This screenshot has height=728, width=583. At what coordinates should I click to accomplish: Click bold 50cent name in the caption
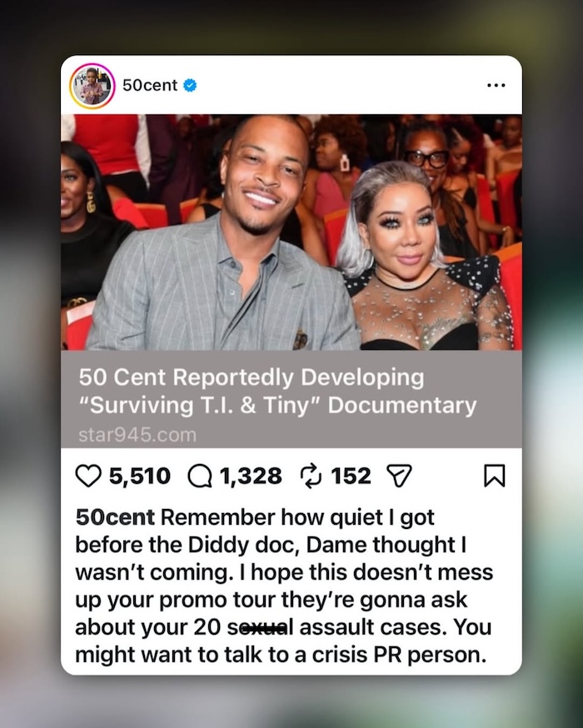tap(115, 517)
